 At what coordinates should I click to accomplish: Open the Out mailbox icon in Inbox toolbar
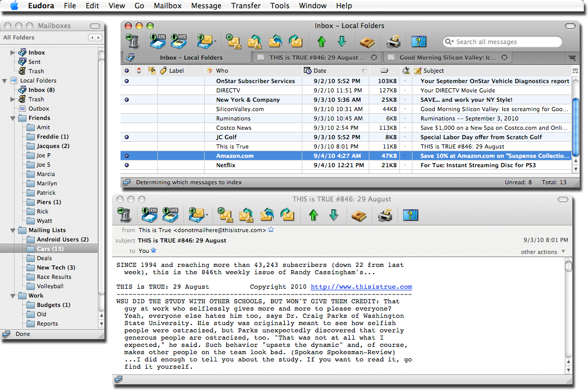[x=179, y=41]
